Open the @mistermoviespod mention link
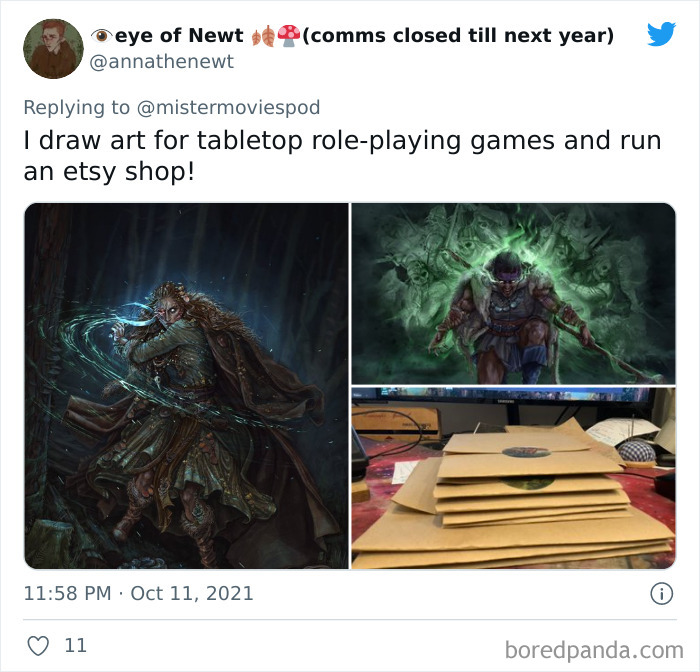 (228, 108)
